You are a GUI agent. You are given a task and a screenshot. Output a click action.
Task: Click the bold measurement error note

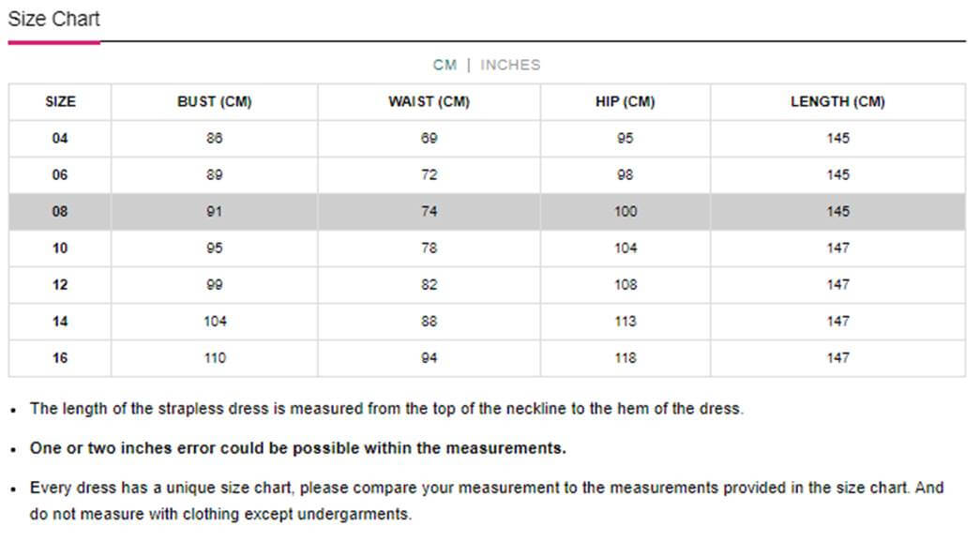pos(297,448)
